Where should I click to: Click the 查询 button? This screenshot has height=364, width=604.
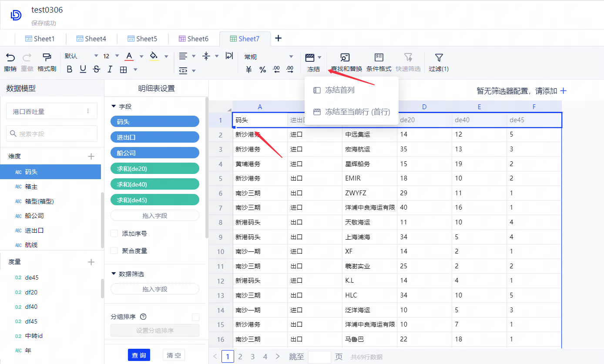pyautogui.click(x=139, y=355)
